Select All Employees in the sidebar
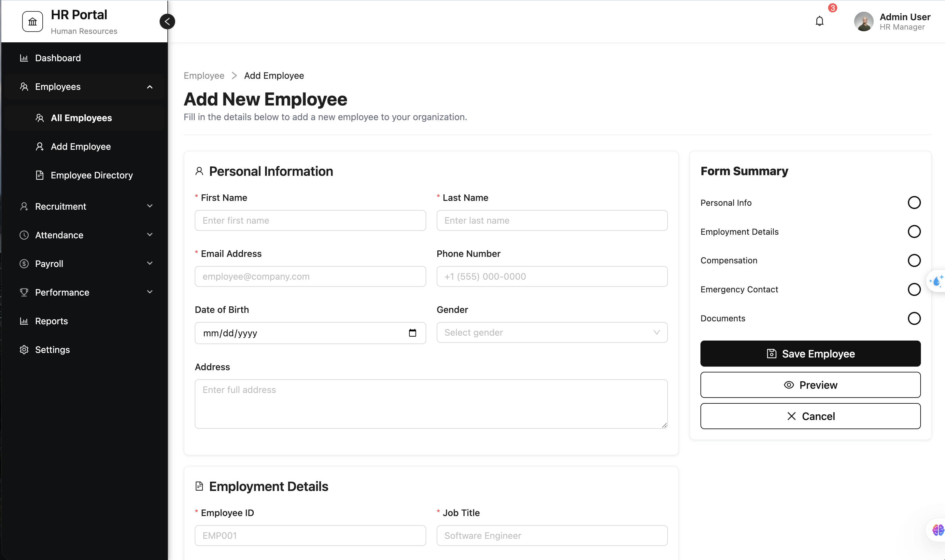The height and width of the screenshot is (560, 945). coord(85,118)
